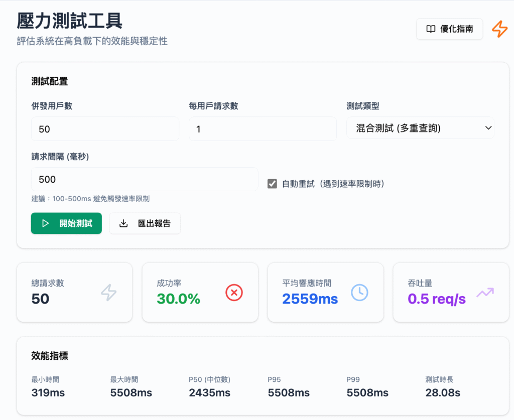The image size is (514, 420).
Task: Open the 優化指南 guide
Action: tap(449, 29)
